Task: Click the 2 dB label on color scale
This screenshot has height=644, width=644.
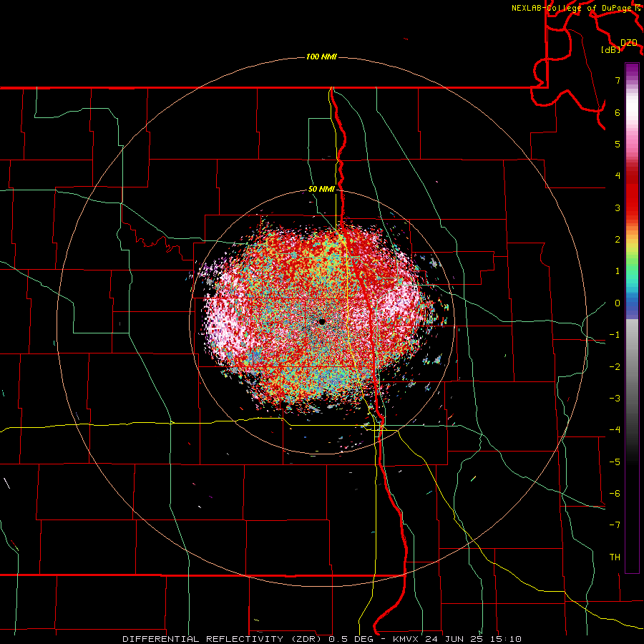Action: coord(618,240)
